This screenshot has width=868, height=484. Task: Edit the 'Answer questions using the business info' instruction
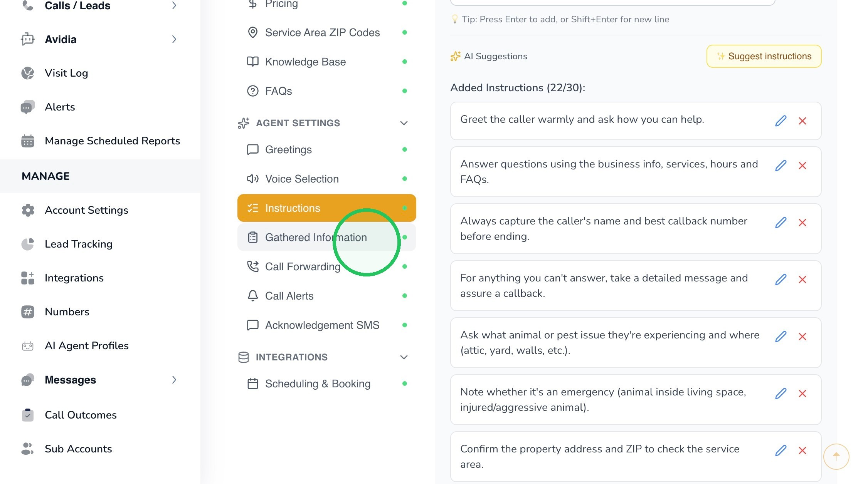781,166
